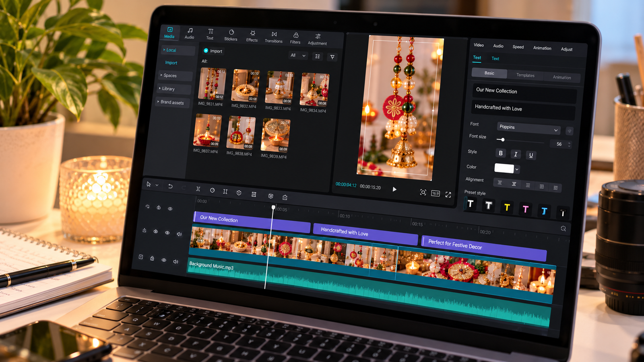Undo the last edit in timeline toolbar

[x=170, y=186]
